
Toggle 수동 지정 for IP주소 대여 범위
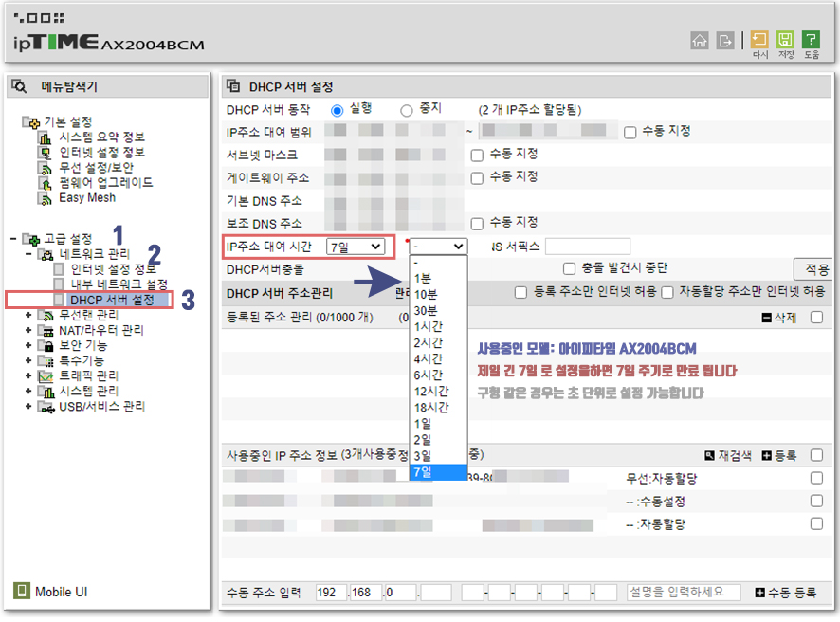coord(630,133)
